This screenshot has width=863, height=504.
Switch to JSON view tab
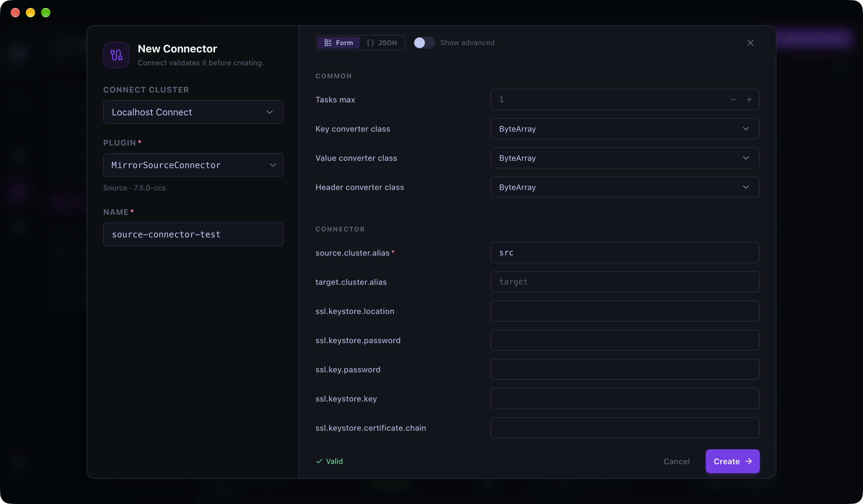click(x=382, y=43)
